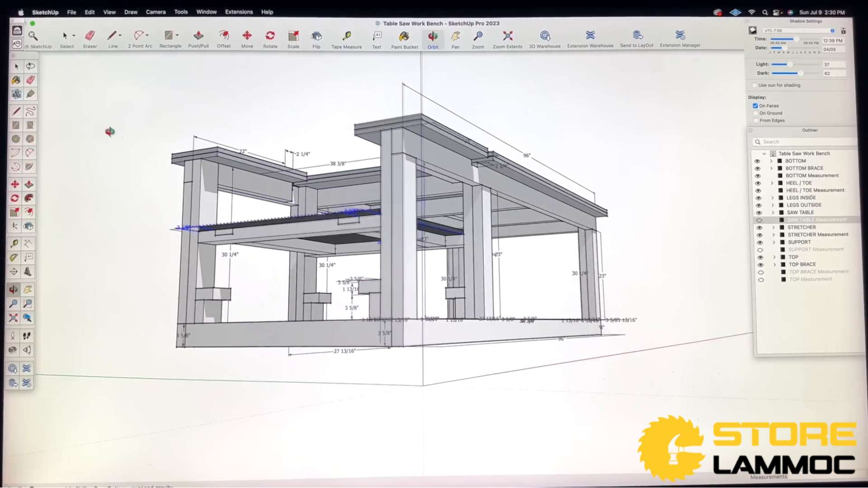
Task: Enable the Use sun for shading checkbox
Action: click(x=754, y=85)
